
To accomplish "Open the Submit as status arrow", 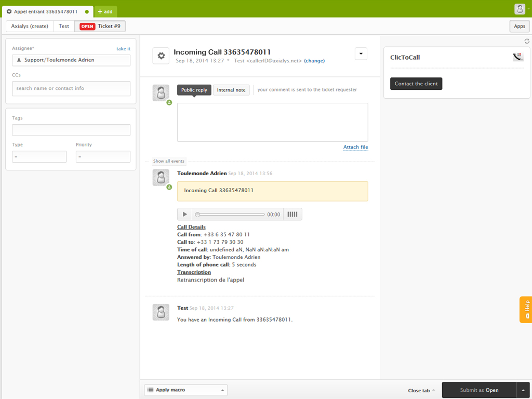I will [x=524, y=390].
